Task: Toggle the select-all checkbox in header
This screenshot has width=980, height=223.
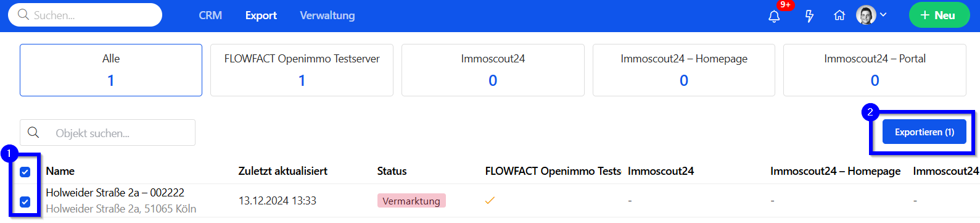Action: (25, 172)
